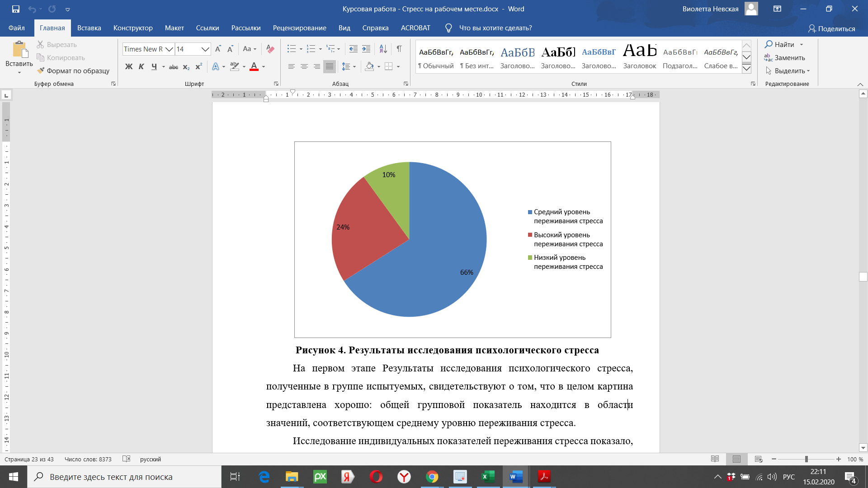Screen dimensions: 868x488
Task: Toggle underline (Ч) formatting
Action: click(154, 67)
